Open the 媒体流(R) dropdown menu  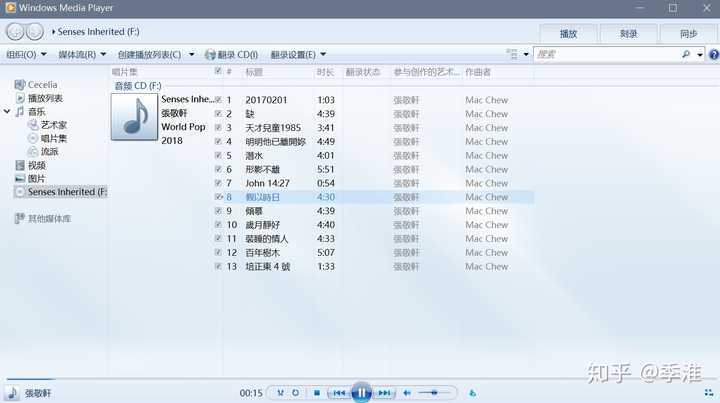(82, 55)
